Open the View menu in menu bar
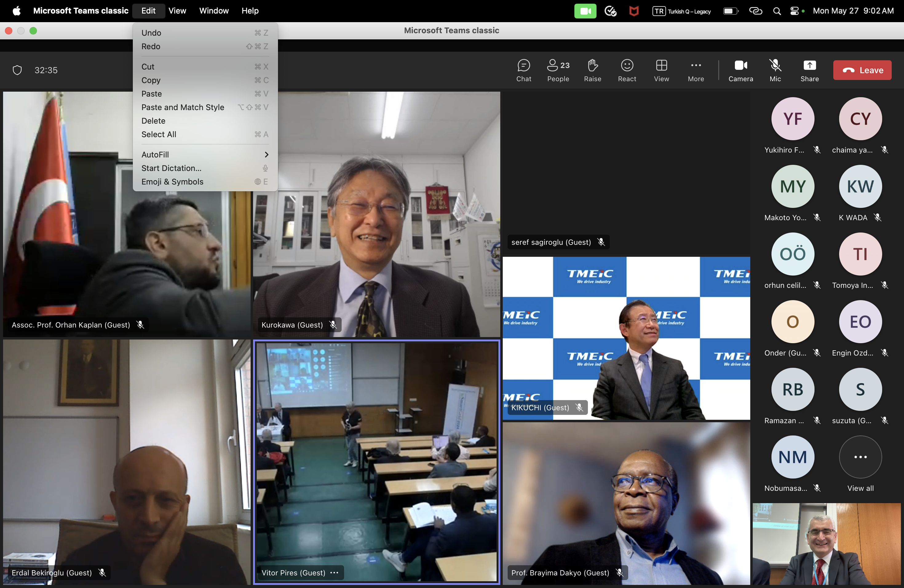Viewport: 904px width, 588px height. tap(177, 11)
